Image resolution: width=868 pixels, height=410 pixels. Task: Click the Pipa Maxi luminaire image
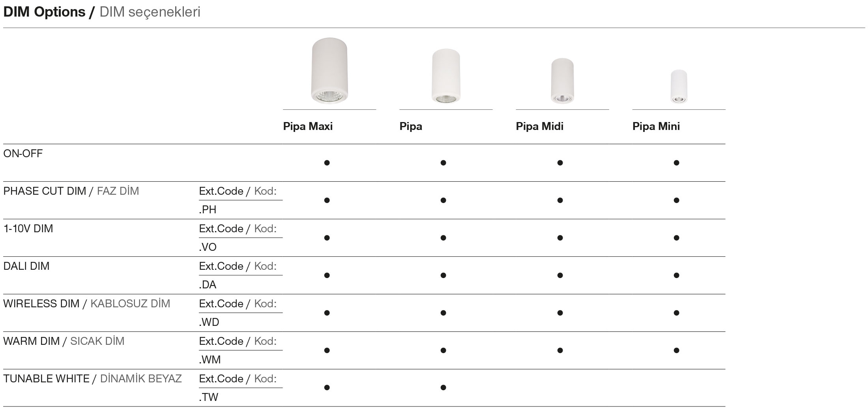329,71
